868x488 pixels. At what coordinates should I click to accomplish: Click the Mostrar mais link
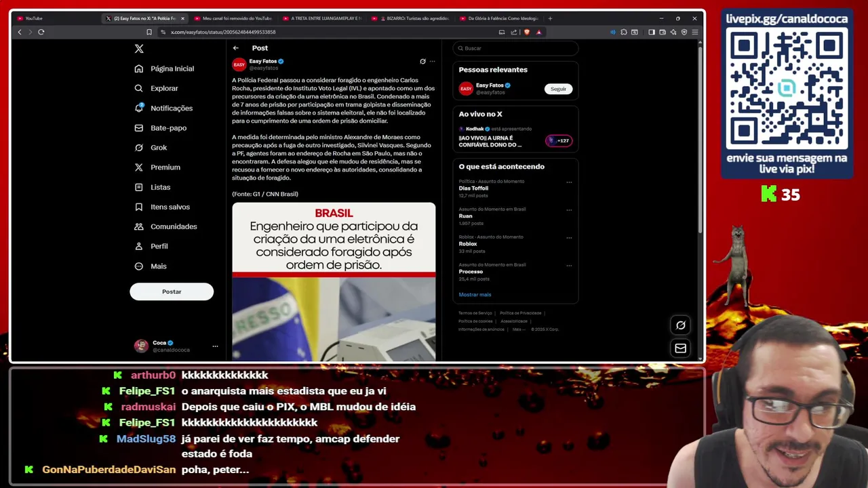coord(475,294)
